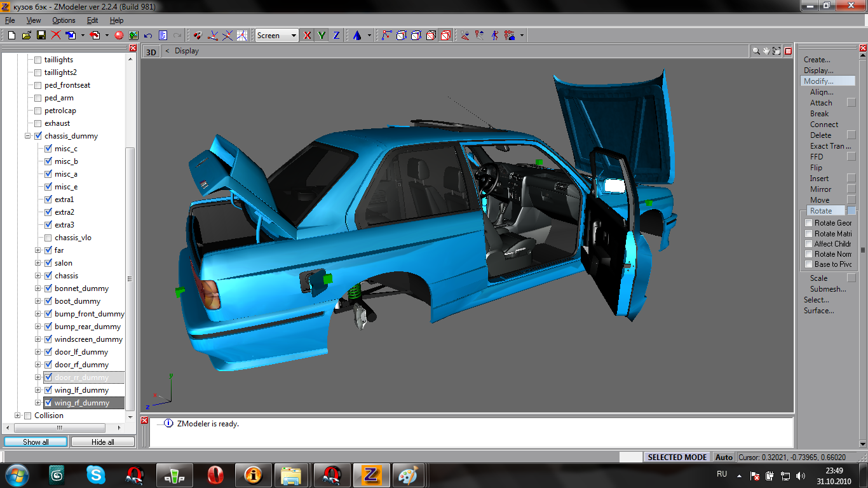
Task: Open the Options menu
Action: coord(64,20)
